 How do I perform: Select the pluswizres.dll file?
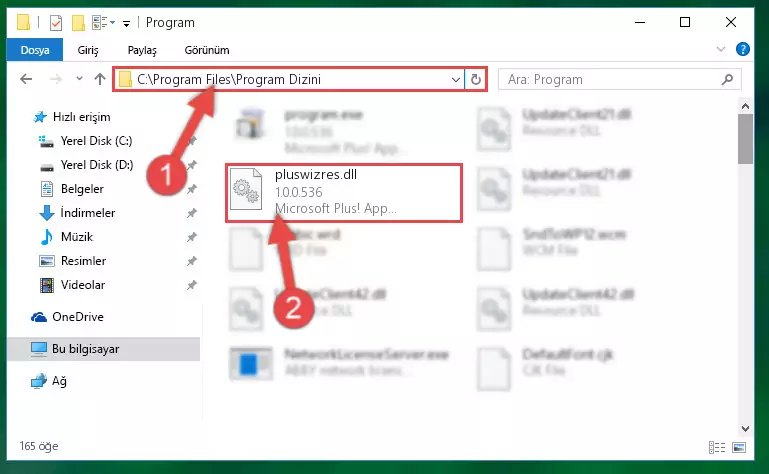[344, 193]
